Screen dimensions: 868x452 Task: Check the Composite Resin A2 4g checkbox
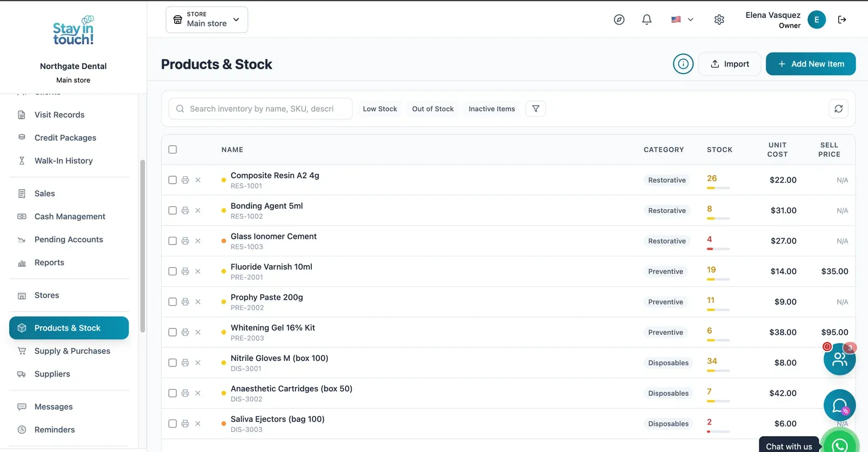click(173, 180)
